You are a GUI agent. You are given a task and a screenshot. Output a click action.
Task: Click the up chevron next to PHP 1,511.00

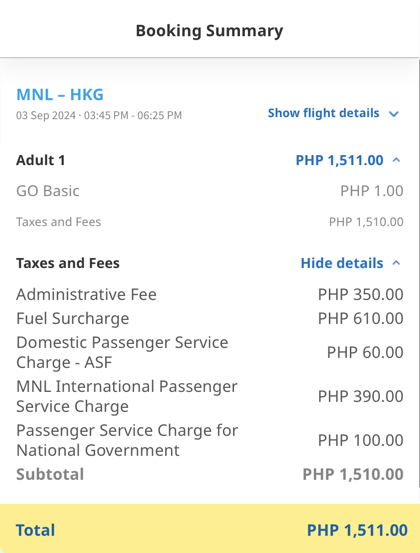click(x=396, y=160)
